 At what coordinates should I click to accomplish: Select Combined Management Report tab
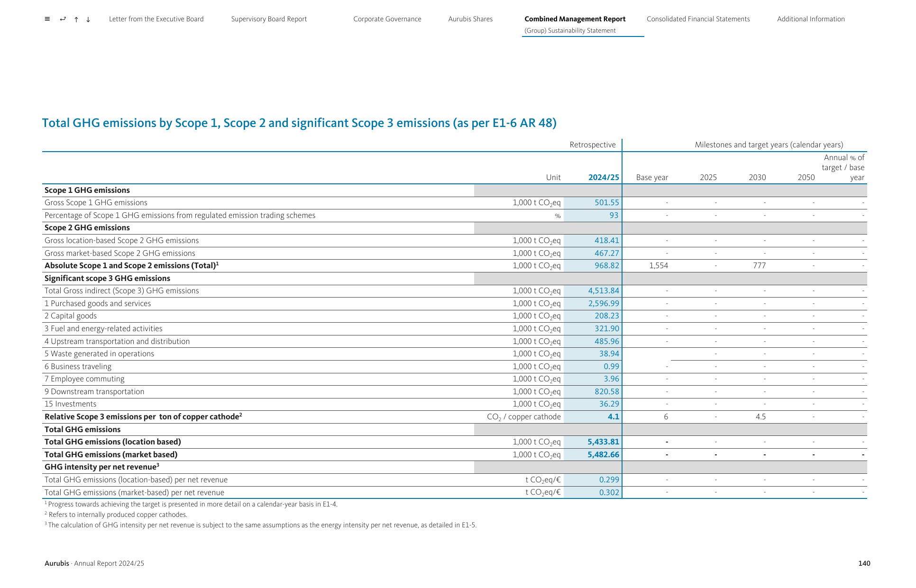pyautogui.click(x=575, y=19)
